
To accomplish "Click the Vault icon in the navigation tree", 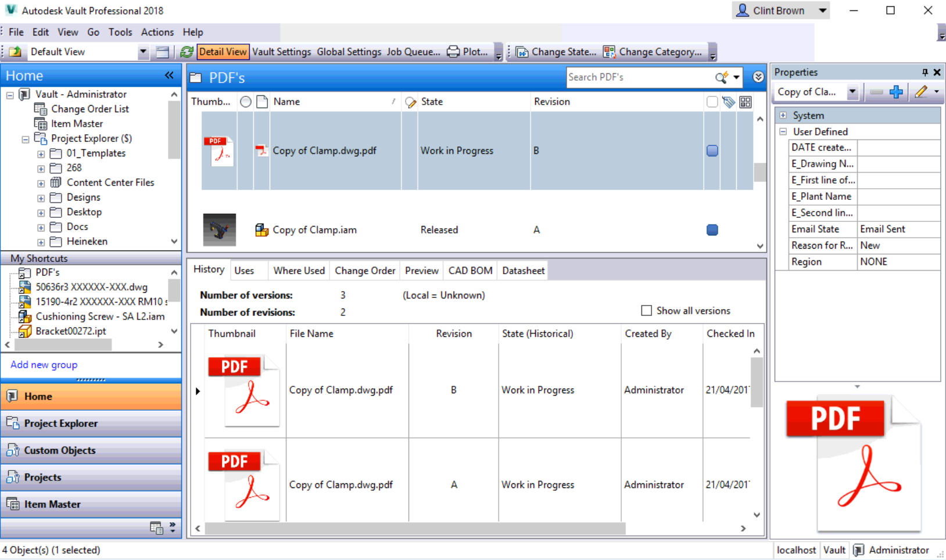I will click(24, 94).
